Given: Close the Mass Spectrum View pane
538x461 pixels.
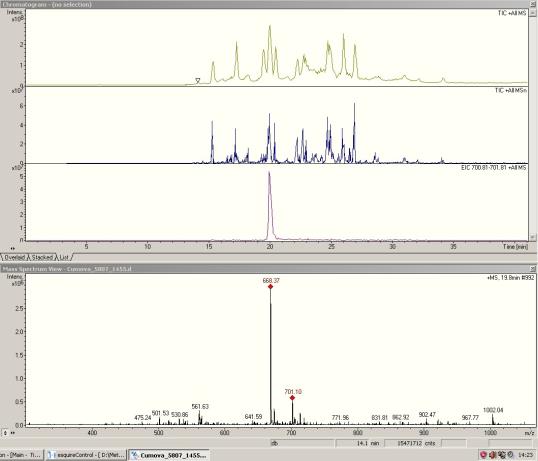Looking at the screenshot, I should (x=533, y=269).
